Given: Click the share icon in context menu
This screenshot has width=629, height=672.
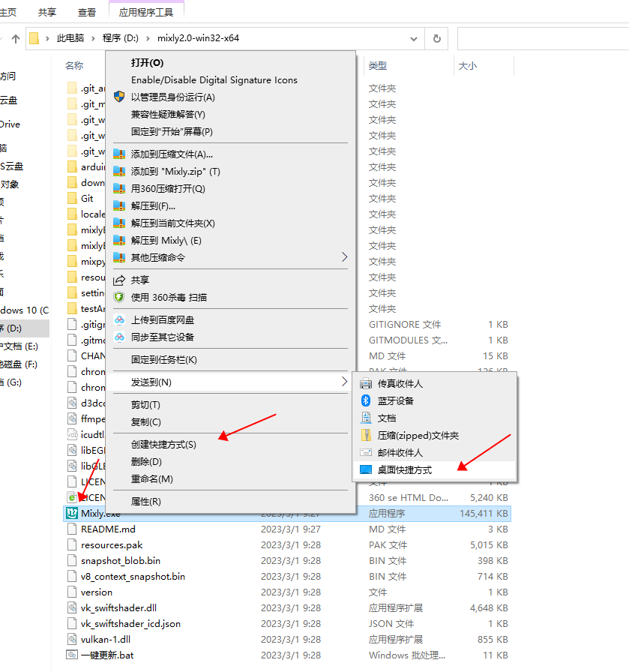Looking at the screenshot, I should (x=118, y=280).
